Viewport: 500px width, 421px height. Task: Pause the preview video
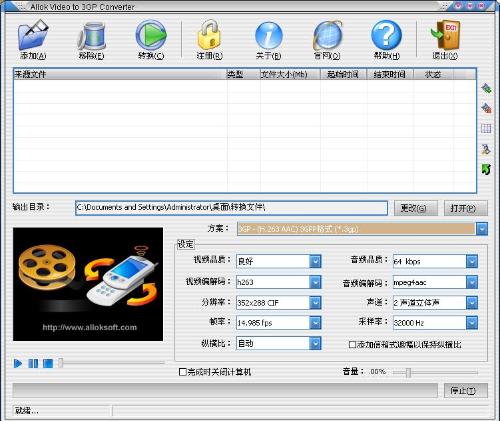(x=33, y=363)
